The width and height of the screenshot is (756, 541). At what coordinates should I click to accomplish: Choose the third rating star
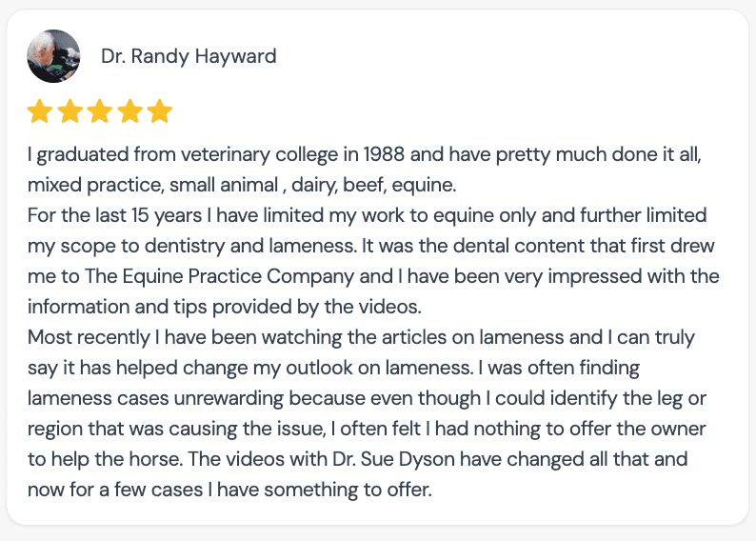click(100, 112)
